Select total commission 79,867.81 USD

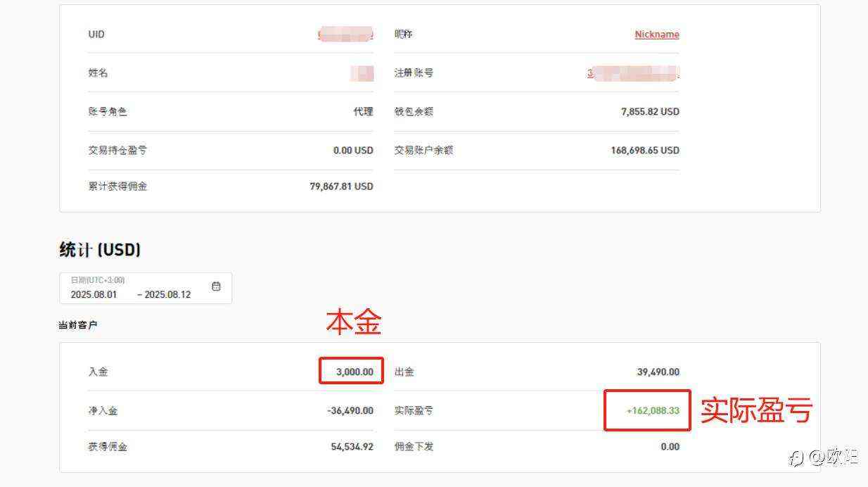[341, 186]
